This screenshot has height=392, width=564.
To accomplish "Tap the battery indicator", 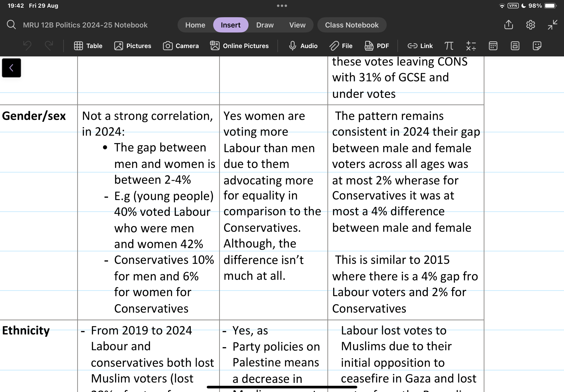I will tap(550, 6).
